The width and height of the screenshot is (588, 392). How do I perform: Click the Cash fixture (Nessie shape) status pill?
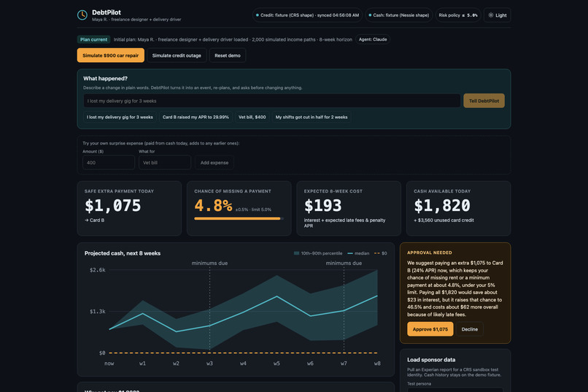(x=398, y=15)
